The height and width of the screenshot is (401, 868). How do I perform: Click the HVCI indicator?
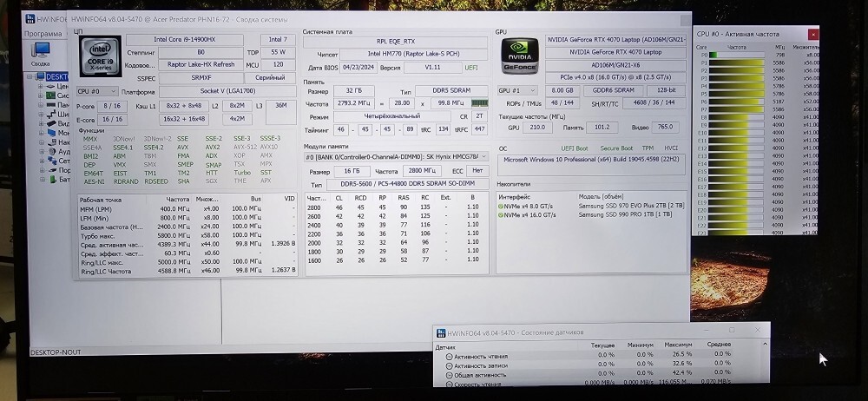tap(670, 148)
